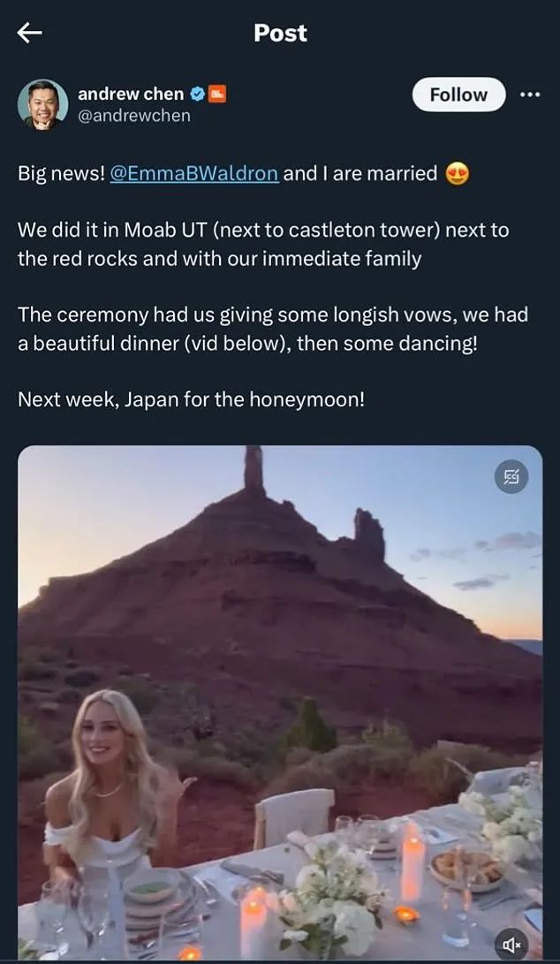Viewport: 560px width, 964px height.
Task: Click the Post header title
Action: click(280, 33)
